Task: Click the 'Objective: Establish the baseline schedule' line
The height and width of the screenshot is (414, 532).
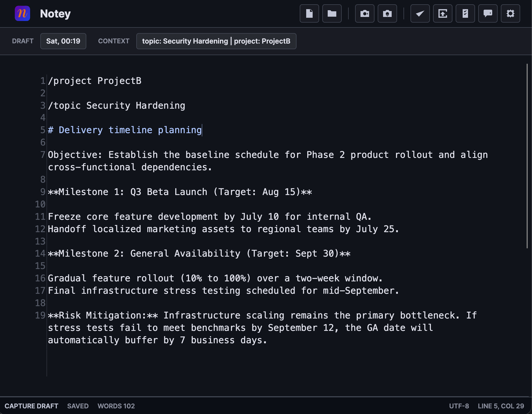Action: click(x=268, y=155)
